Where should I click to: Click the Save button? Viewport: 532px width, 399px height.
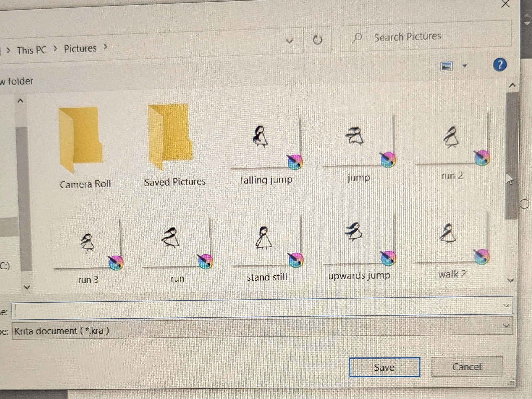(x=384, y=367)
